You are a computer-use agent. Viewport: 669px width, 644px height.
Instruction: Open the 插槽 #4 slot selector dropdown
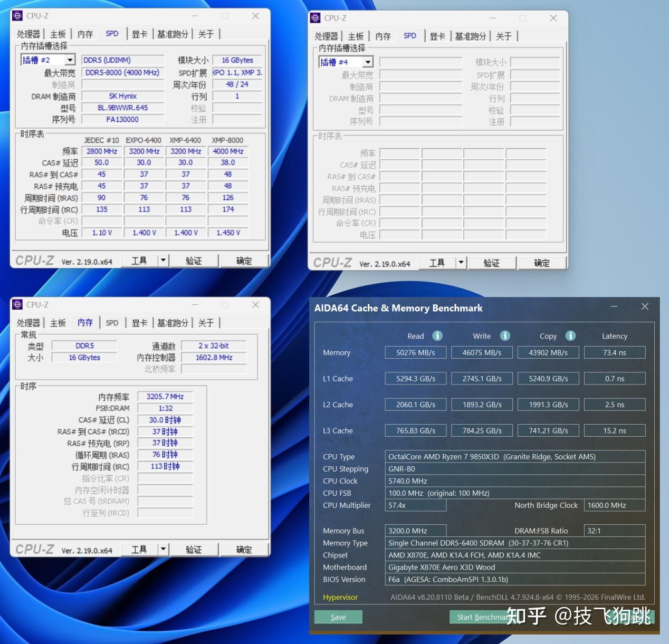[368, 62]
